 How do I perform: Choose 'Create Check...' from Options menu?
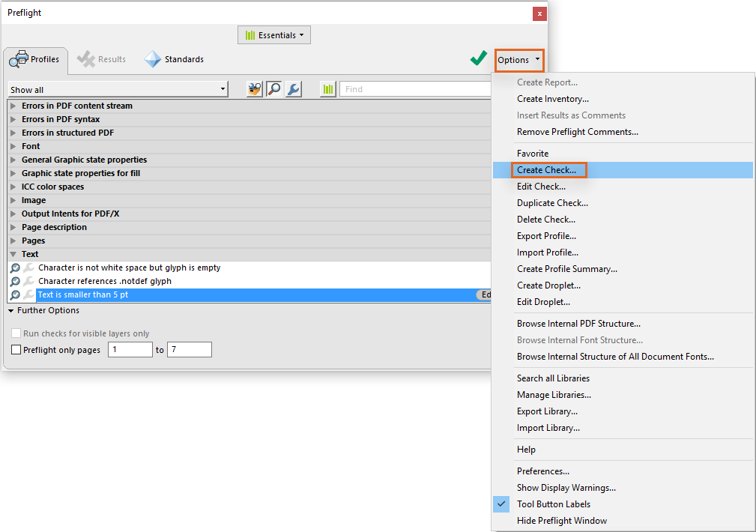548,170
